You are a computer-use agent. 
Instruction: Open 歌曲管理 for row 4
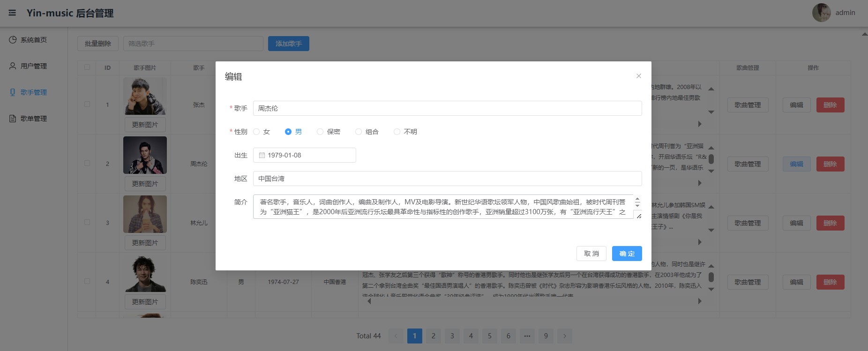pos(748,282)
